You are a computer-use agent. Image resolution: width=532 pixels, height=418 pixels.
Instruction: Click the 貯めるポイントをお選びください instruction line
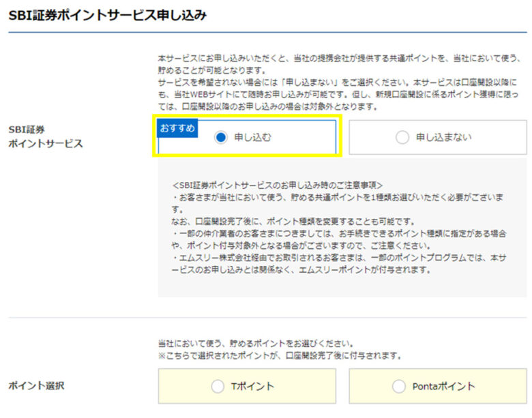256,344
